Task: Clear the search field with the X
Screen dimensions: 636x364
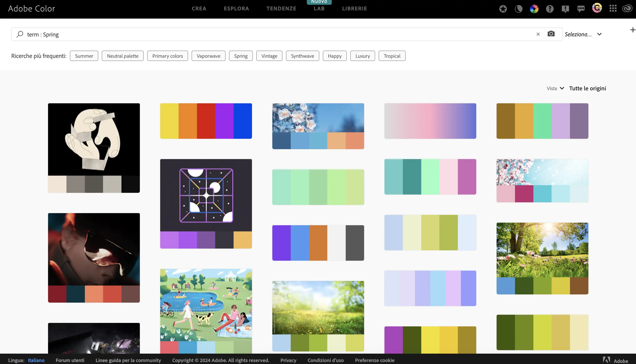Action: click(x=538, y=34)
